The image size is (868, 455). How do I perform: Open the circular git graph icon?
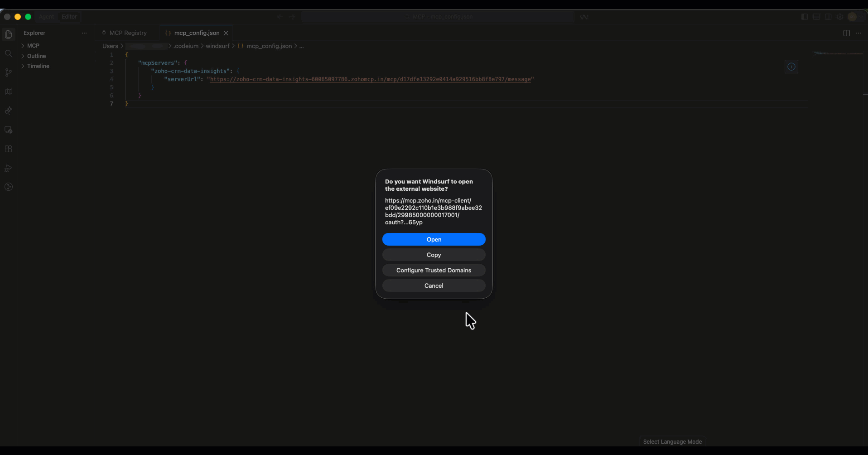9,187
